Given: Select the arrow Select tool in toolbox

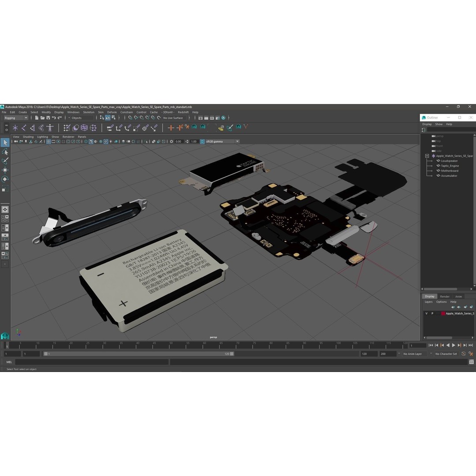Looking at the screenshot, I should (x=5, y=142).
